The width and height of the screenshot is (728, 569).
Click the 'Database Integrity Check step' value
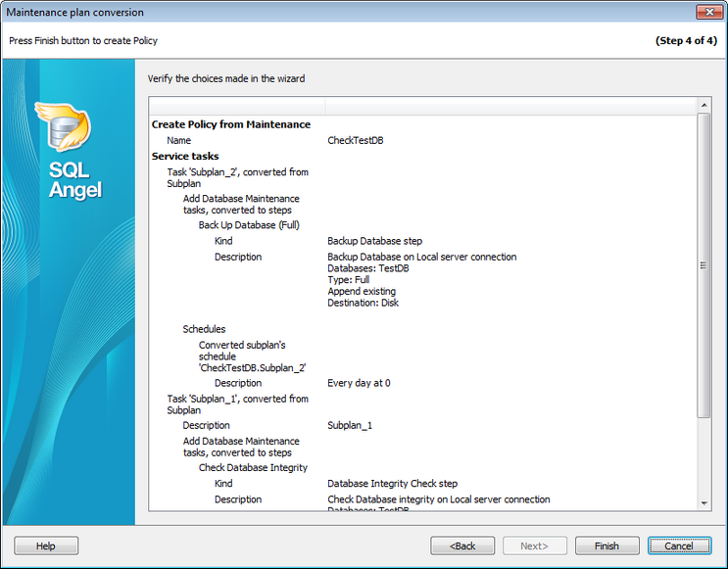click(392, 484)
